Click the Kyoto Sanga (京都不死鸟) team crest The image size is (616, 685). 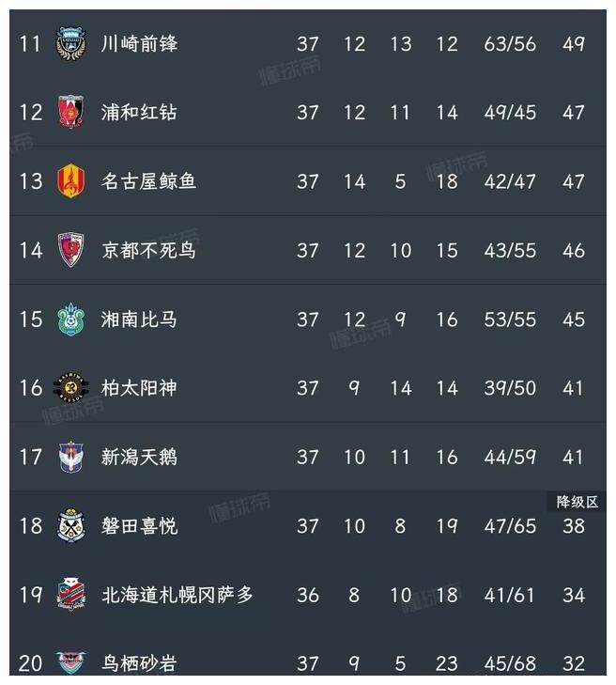70,249
